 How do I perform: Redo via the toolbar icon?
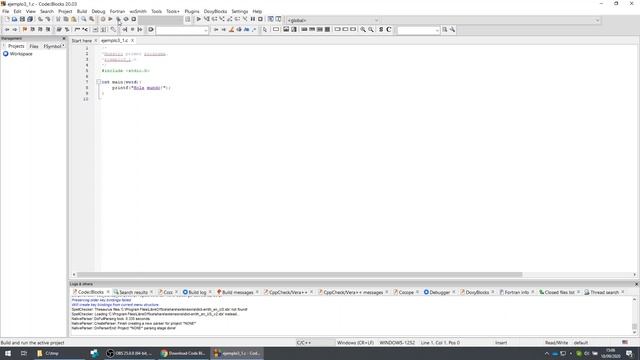(x=48, y=19)
